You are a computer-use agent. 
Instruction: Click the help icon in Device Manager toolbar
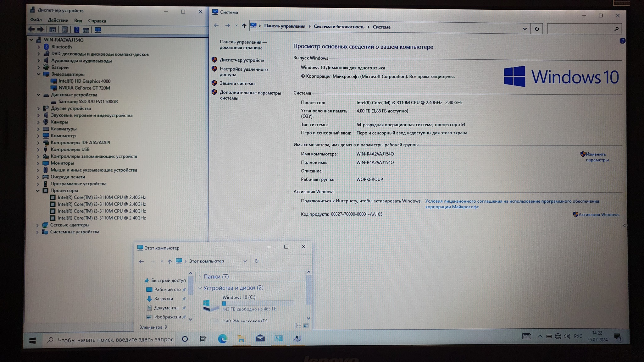pos(76,30)
